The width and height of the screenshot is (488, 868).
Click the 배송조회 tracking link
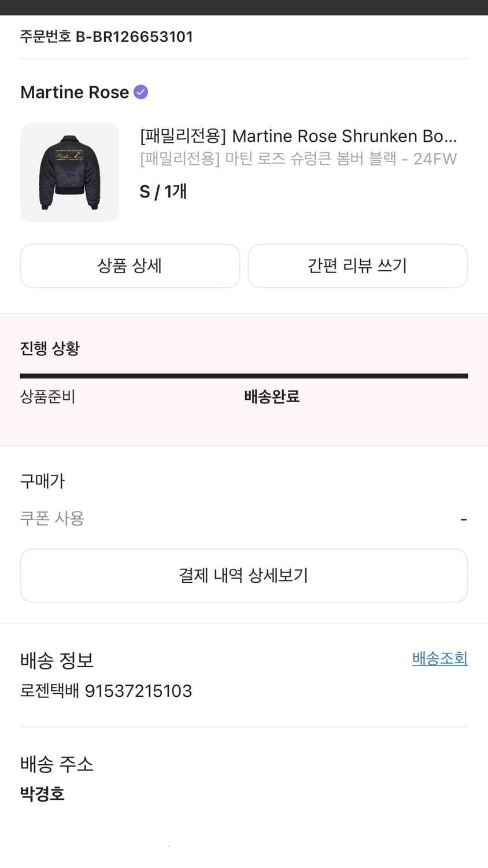pyautogui.click(x=439, y=659)
